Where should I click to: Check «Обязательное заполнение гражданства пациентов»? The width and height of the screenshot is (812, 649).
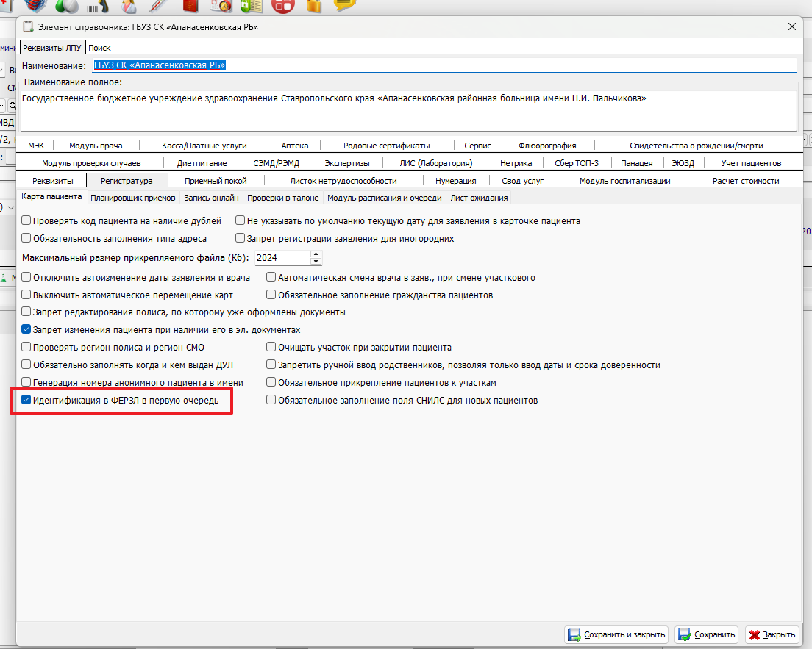(271, 295)
